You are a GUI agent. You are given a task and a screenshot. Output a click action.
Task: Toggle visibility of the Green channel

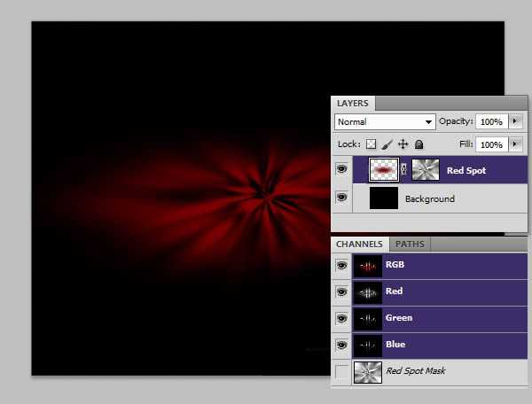click(x=341, y=318)
